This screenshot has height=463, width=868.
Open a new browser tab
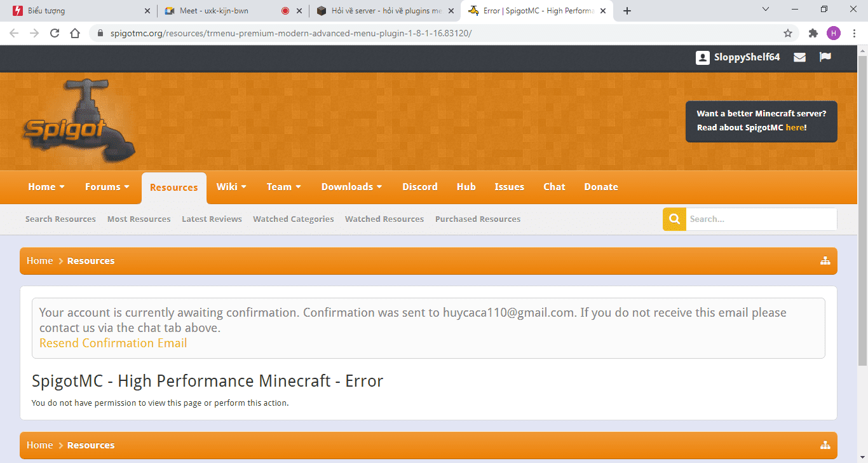pyautogui.click(x=627, y=11)
